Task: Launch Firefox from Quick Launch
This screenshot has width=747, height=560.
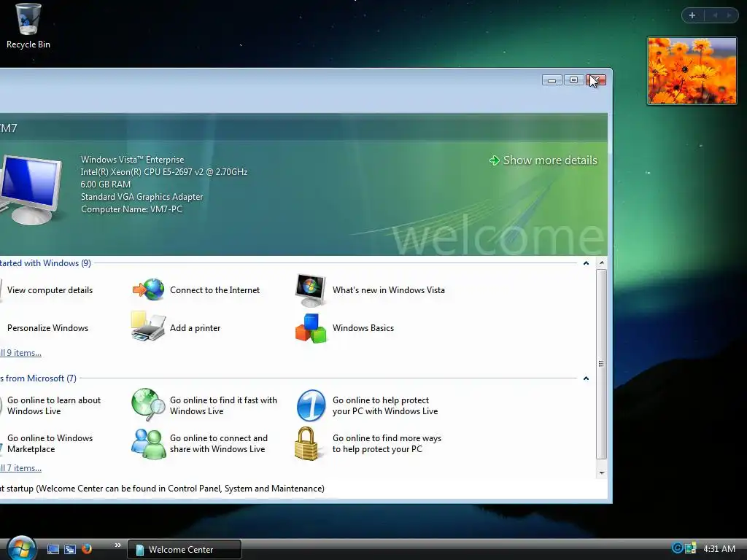Action: click(x=87, y=549)
